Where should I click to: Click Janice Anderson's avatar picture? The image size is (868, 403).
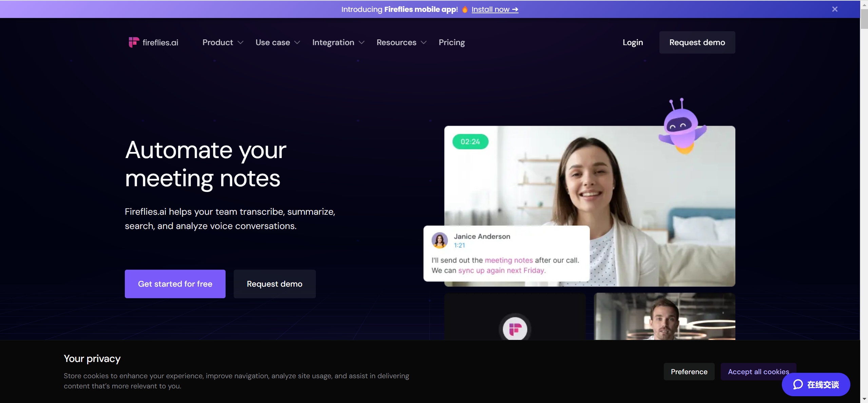[x=440, y=240]
